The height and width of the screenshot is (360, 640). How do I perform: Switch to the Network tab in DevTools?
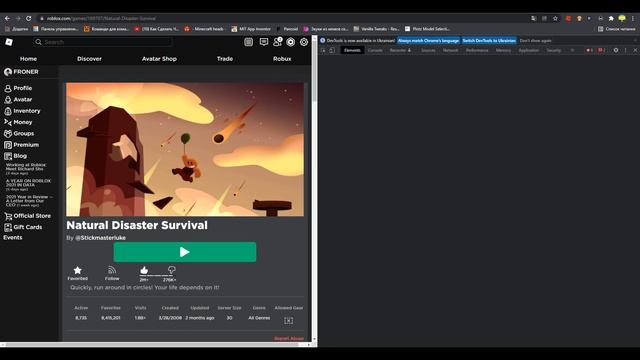(451, 50)
